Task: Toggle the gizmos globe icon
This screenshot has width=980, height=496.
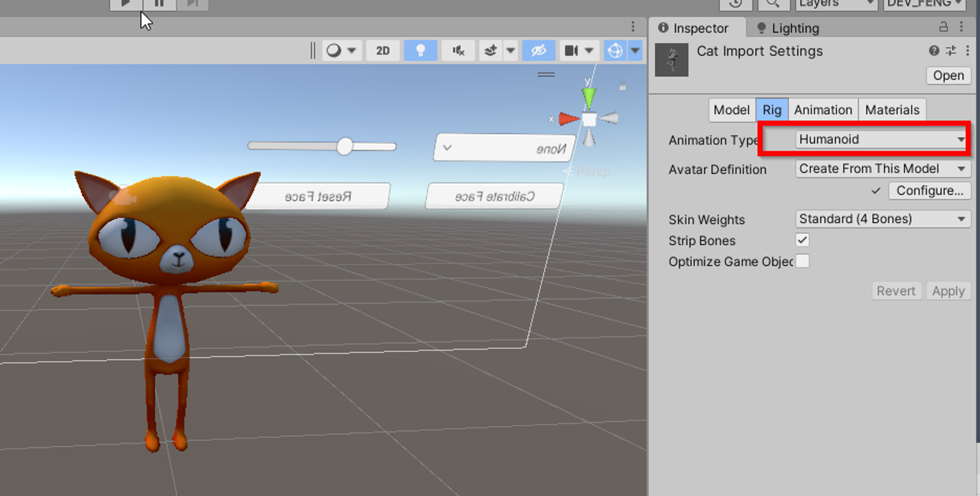Action: pyautogui.click(x=615, y=50)
